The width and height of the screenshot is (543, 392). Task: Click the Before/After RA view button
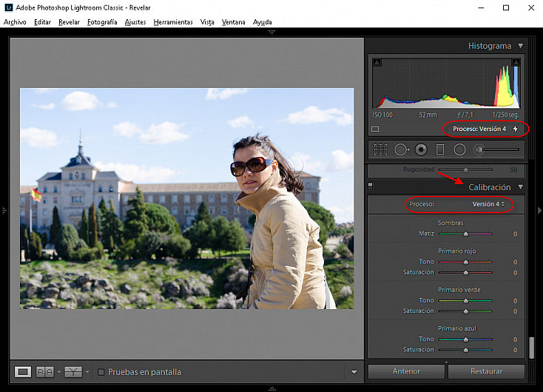(44, 372)
